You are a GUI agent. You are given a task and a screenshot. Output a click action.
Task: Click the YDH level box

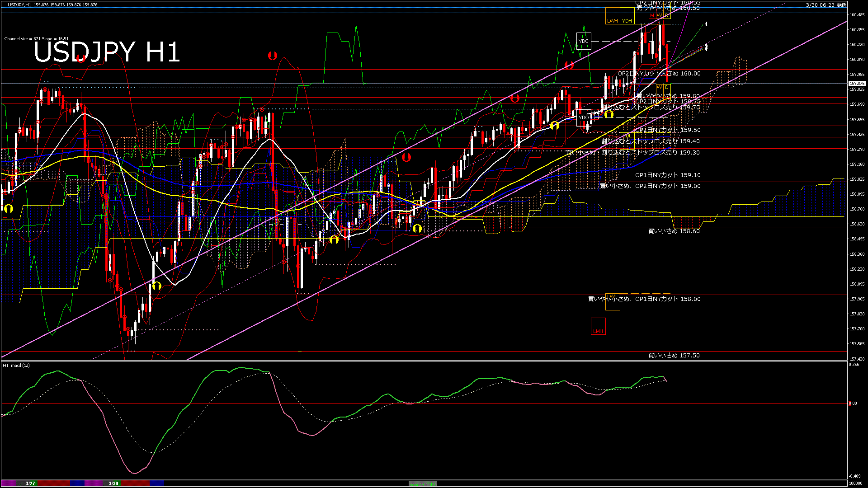627,16
